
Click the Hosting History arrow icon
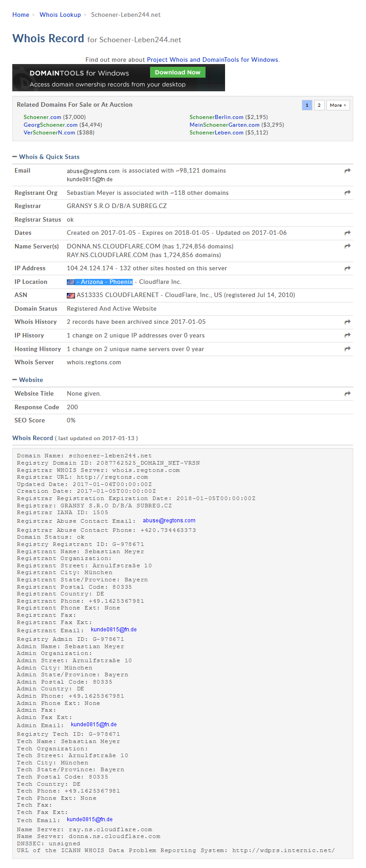(347, 349)
